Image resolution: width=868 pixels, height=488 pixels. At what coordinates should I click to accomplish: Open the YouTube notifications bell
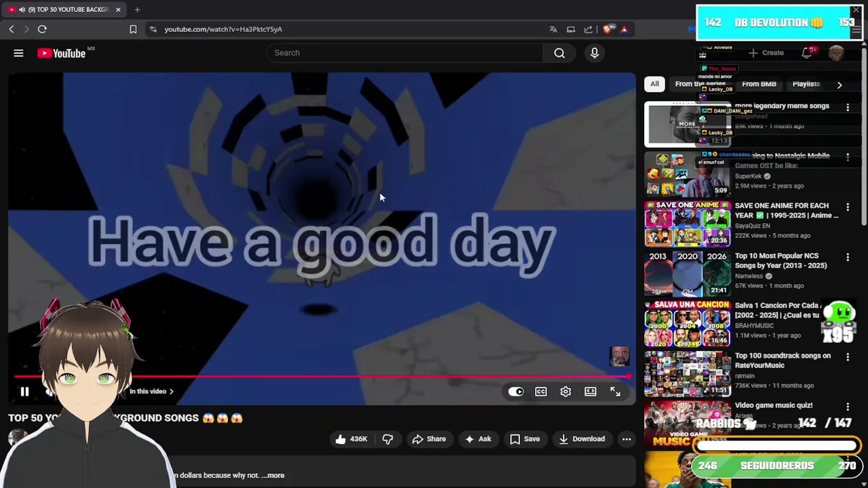click(x=807, y=53)
